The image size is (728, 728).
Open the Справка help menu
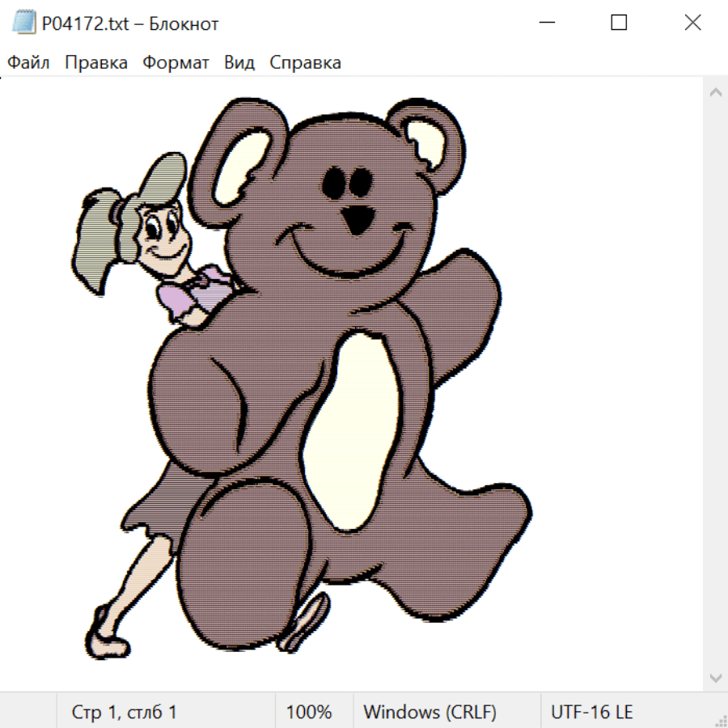[x=305, y=62]
